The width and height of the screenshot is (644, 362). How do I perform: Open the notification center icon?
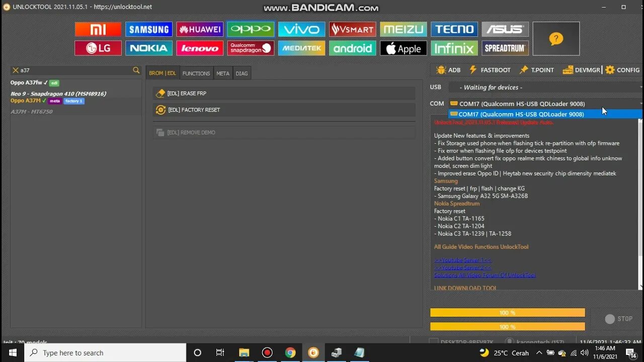click(x=631, y=353)
